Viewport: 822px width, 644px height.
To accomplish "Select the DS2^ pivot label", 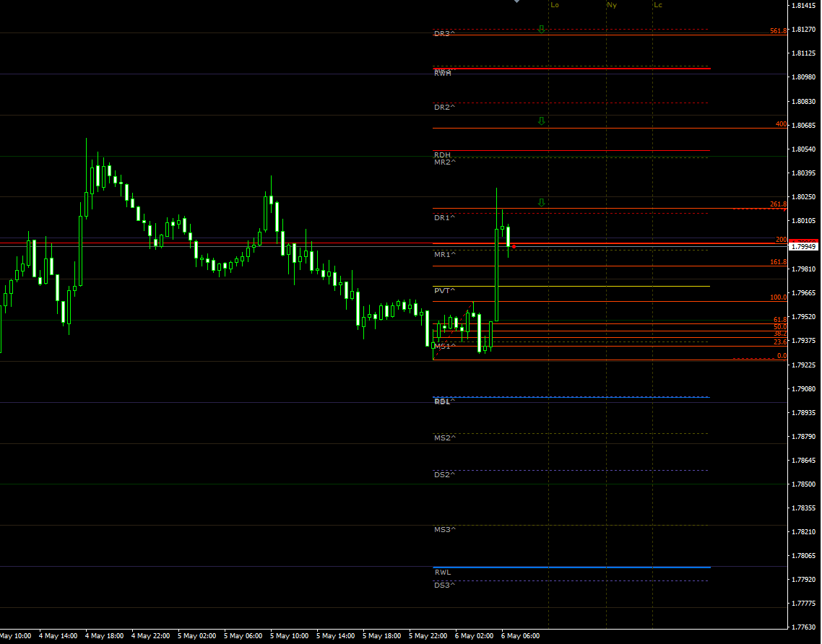I will [x=444, y=475].
